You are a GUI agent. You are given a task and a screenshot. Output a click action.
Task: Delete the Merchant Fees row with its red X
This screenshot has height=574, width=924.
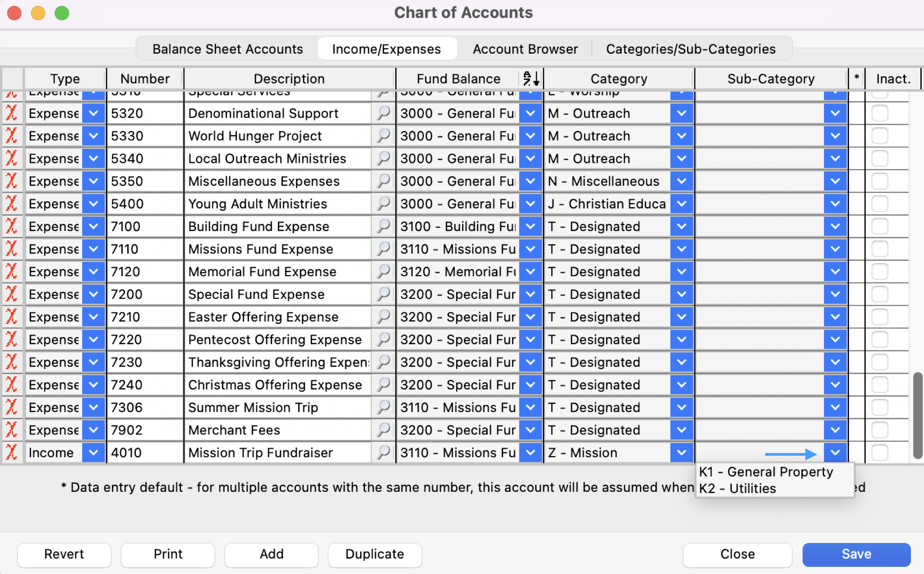tap(12, 430)
